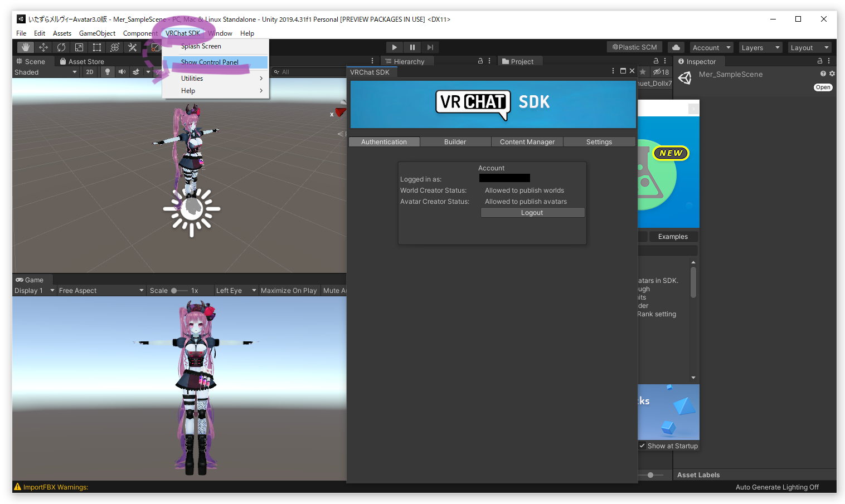The height and width of the screenshot is (504, 845).
Task: Click the Step frame button
Action: coord(430,47)
